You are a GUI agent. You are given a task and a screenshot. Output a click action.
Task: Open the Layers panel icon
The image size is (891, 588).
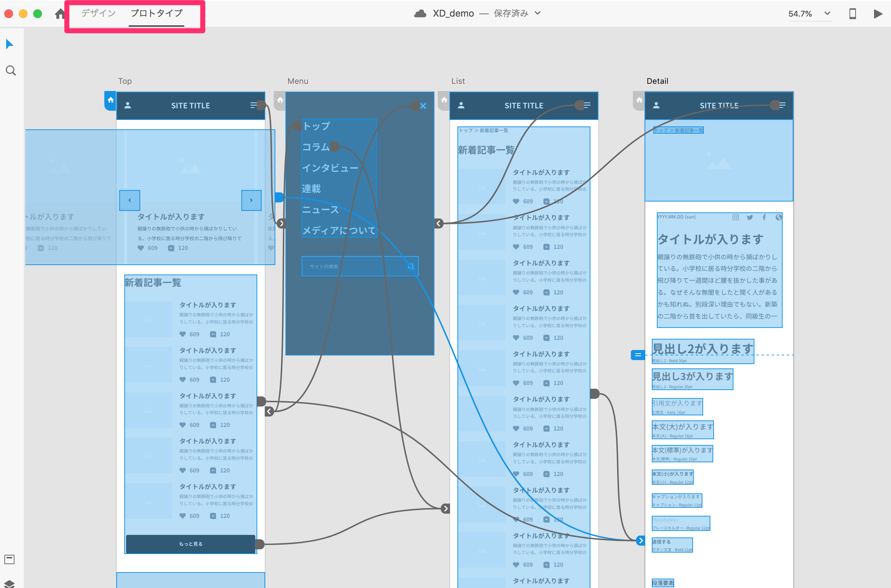click(9, 584)
